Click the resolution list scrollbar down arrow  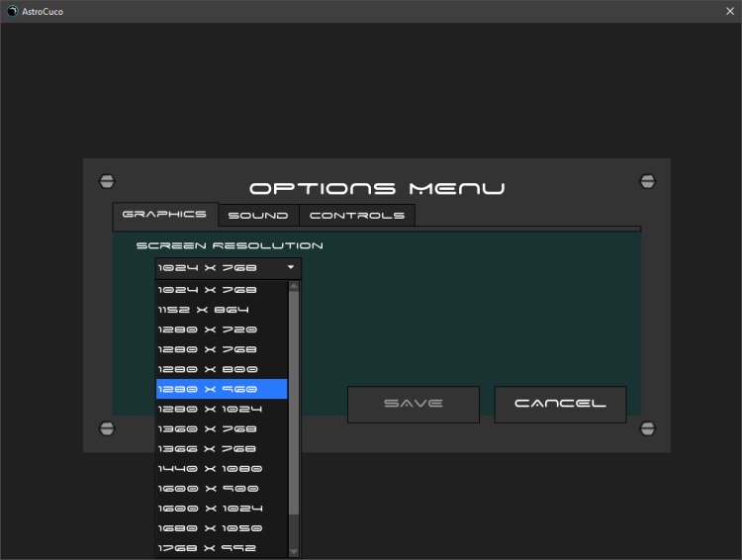click(x=294, y=551)
